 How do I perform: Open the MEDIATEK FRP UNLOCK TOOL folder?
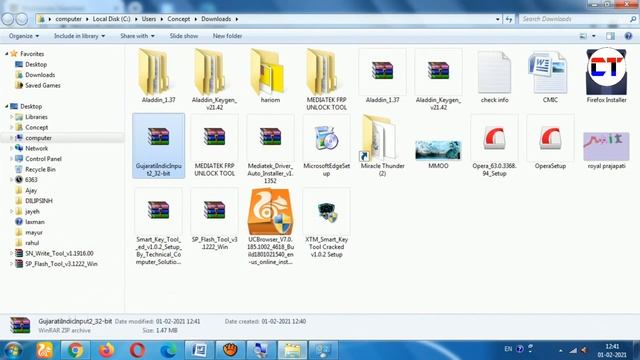click(326, 79)
